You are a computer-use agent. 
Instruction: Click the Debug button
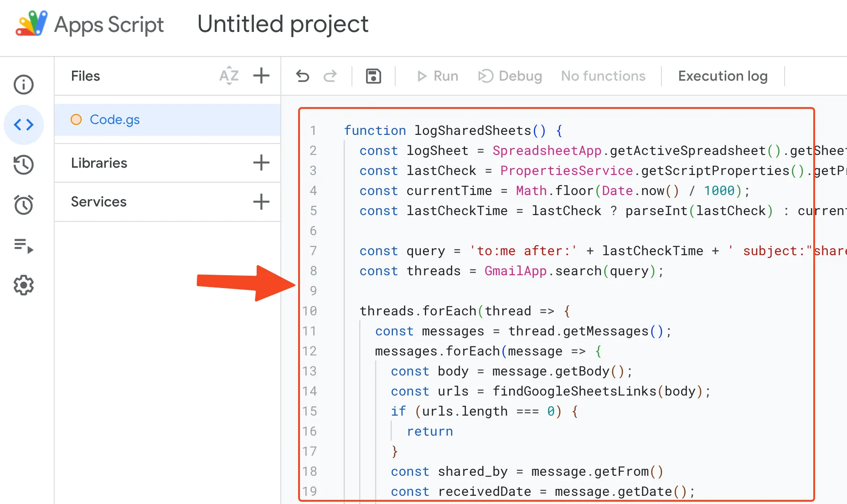510,76
